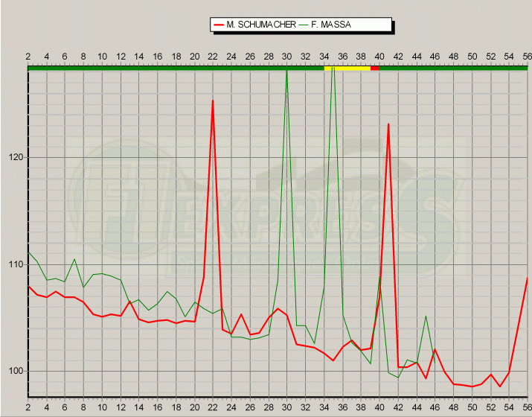Click lap 30 on the bottom axis

[286, 408]
